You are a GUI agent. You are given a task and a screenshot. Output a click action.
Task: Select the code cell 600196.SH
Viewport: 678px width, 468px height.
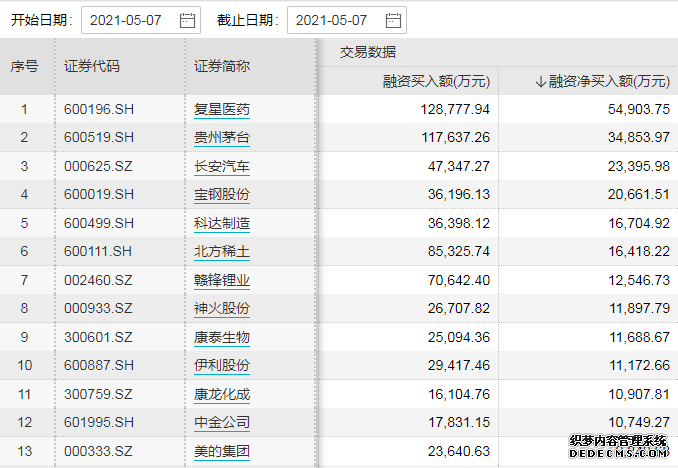99,109
